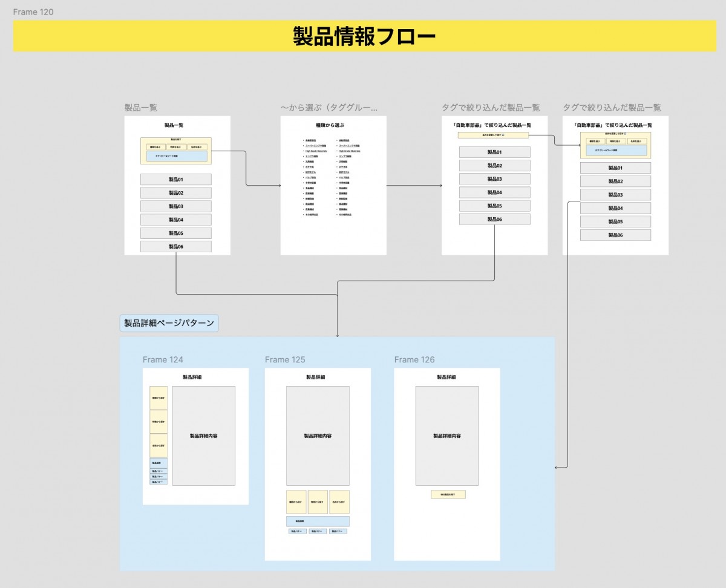The image size is (726, 588).
Task: Select 製品06 in the third frame
Action: point(494,220)
